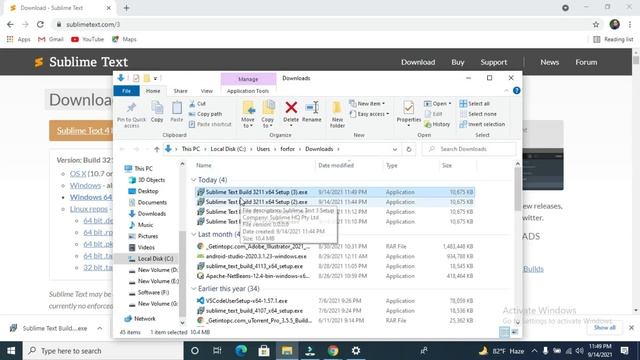This screenshot has height=360, width=640.
Task: Collapse the Earlier this year group
Action: point(194,289)
